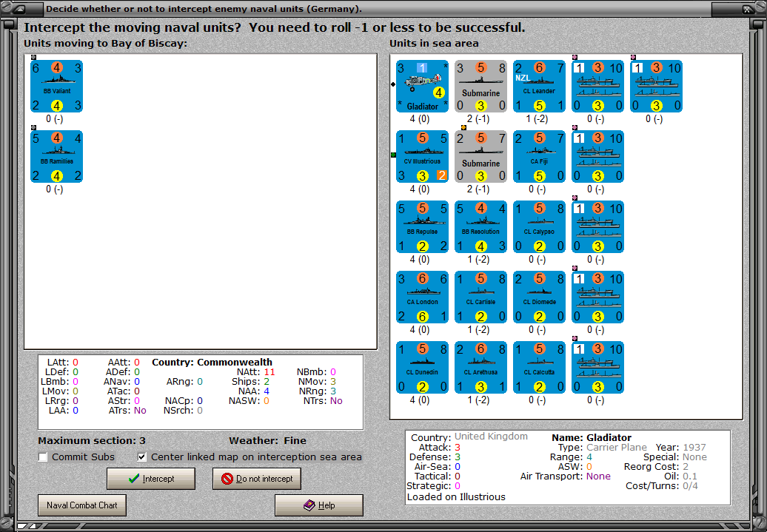The image size is (767, 532).
Task: Click the CL Dunedin unit counter
Action: click(x=422, y=368)
